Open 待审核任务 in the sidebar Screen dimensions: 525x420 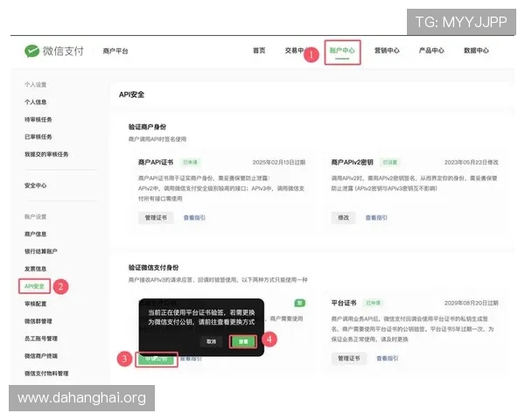[x=38, y=120]
